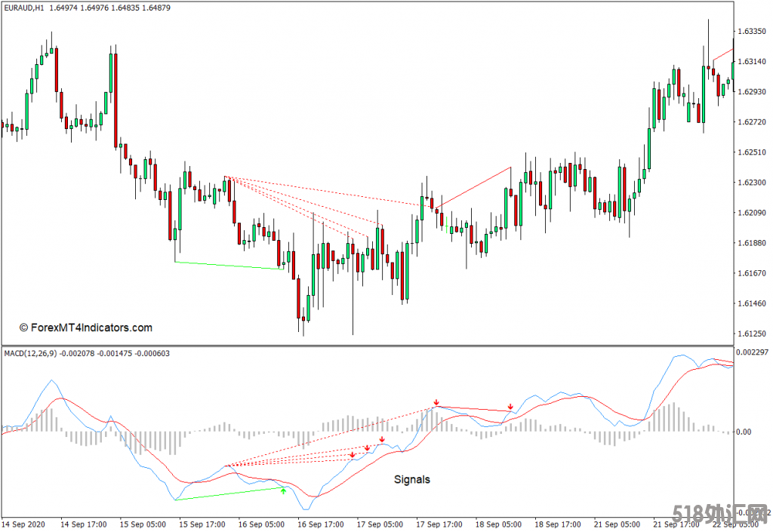Click the '14 Sep 2020' time label
Image resolution: width=773 pixels, height=532 pixels.
pyautogui.click(x=23, y=524)
